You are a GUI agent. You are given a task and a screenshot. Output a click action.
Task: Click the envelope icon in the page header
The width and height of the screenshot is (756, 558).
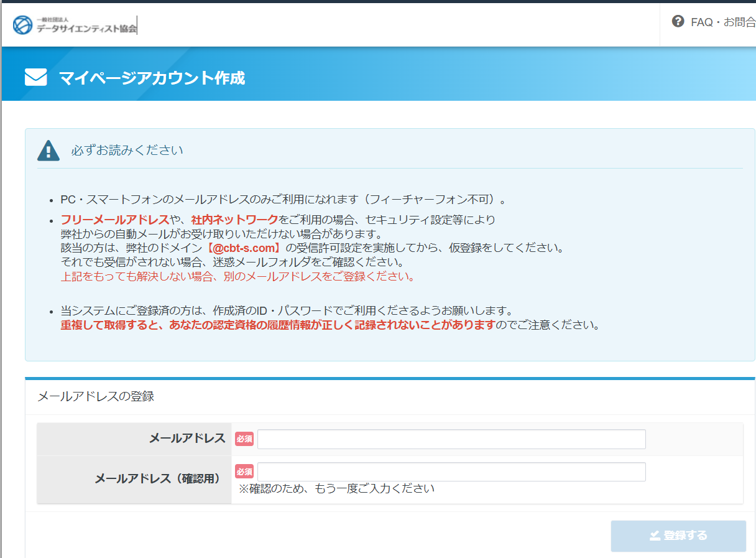[36, 78]
